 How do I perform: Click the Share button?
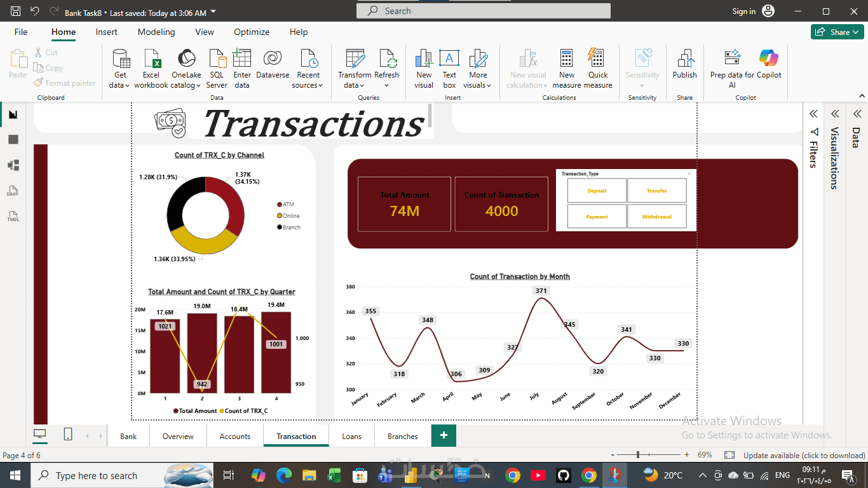click(837, 32)
